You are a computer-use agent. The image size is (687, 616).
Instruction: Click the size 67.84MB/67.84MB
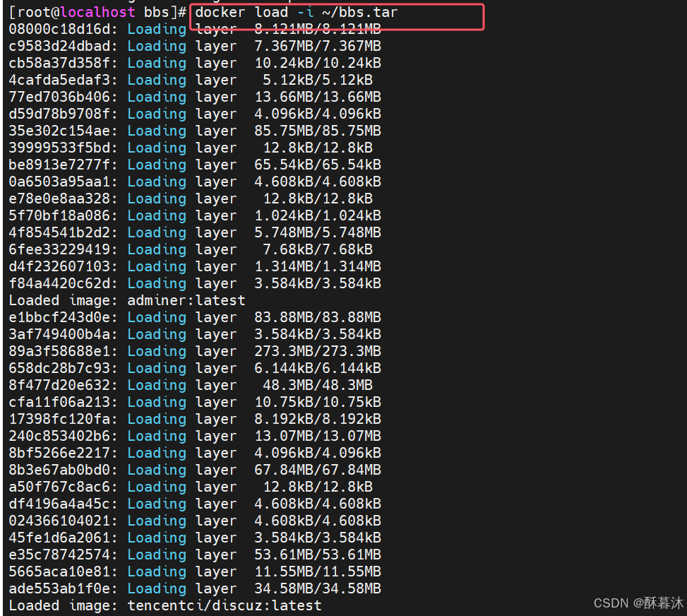point(318,470)
